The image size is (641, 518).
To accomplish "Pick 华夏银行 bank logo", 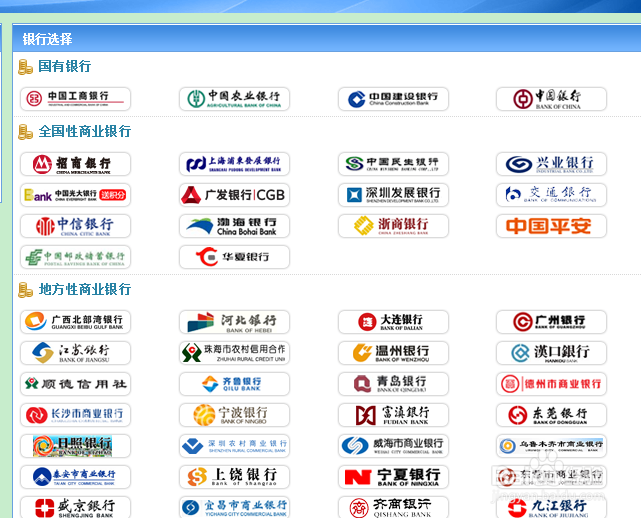I will [x=234, y=257].
